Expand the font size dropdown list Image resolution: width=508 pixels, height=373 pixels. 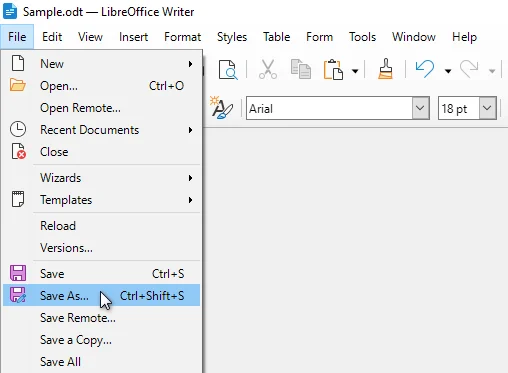[x=487, y=108]
